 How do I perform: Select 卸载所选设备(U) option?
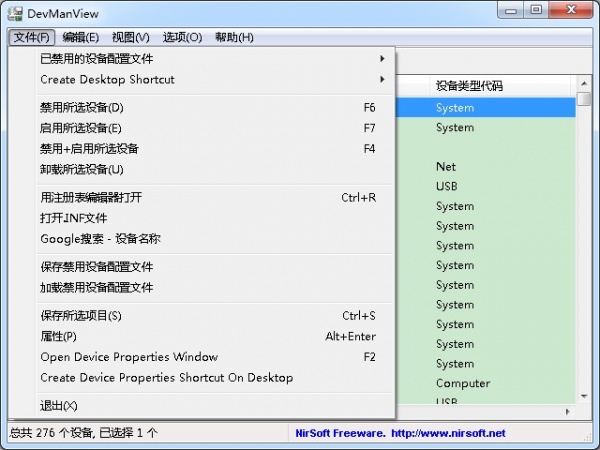tap(82, 169)
